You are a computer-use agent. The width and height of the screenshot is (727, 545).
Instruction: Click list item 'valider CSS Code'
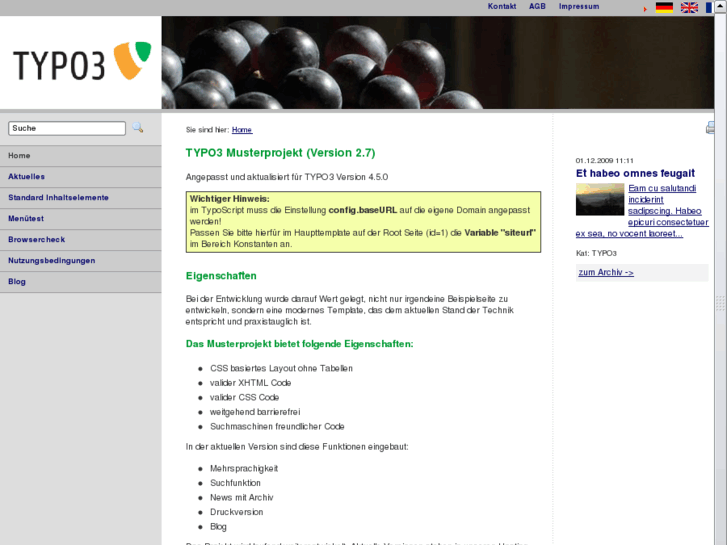[x=244, y=398]
